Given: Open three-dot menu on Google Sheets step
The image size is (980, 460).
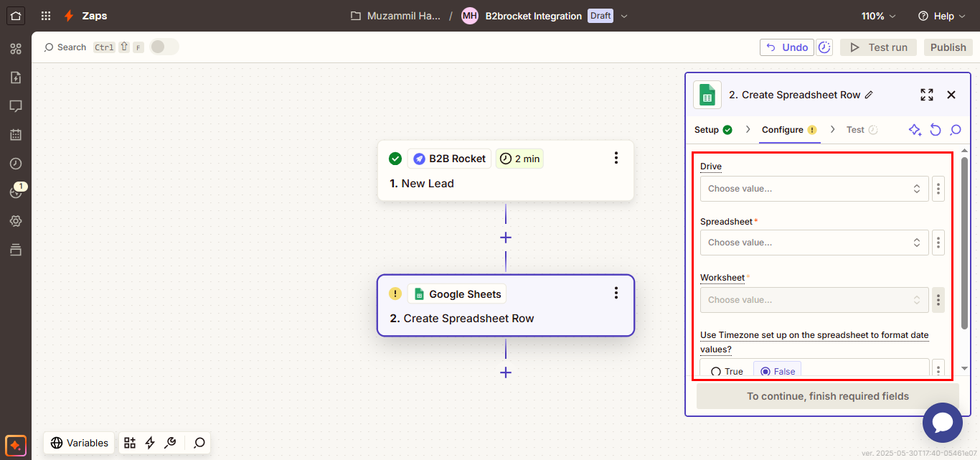Looking at the screenshot, I should click(x=616, y=293).
